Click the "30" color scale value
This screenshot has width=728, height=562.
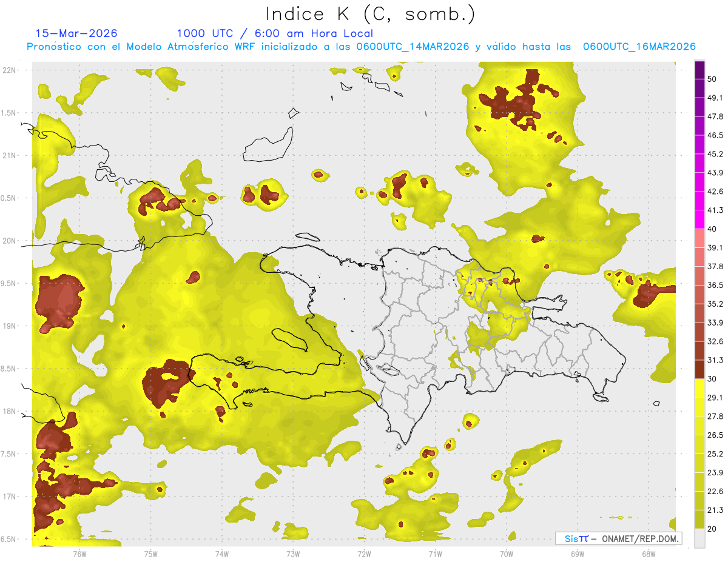[713, 379]
